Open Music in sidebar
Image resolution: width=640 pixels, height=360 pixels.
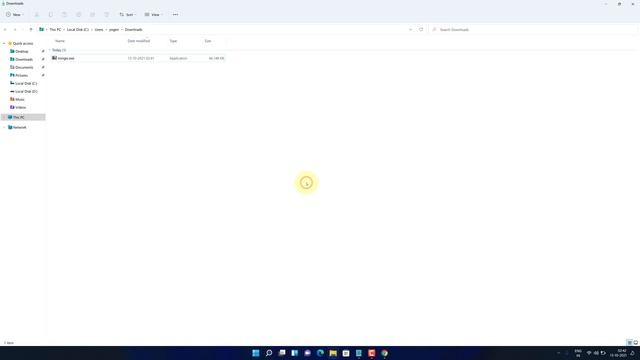[20, 100]
